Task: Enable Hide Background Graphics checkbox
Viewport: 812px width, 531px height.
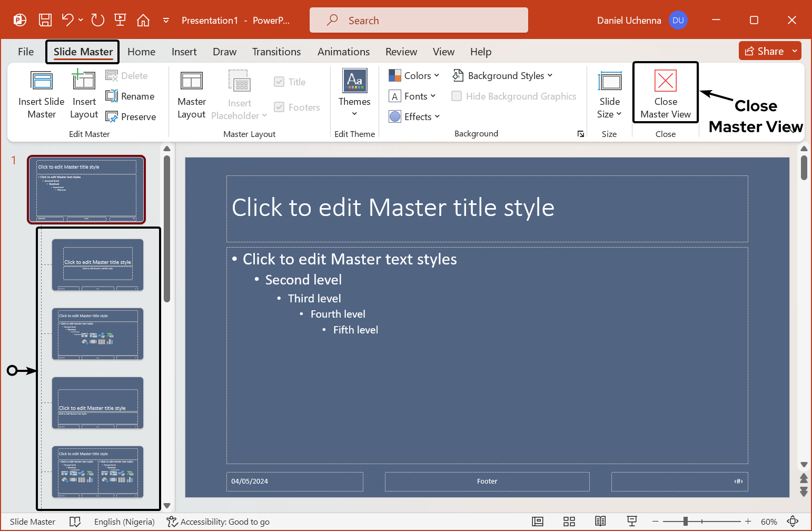Action: pyautogui.click(x=457, y=96)
